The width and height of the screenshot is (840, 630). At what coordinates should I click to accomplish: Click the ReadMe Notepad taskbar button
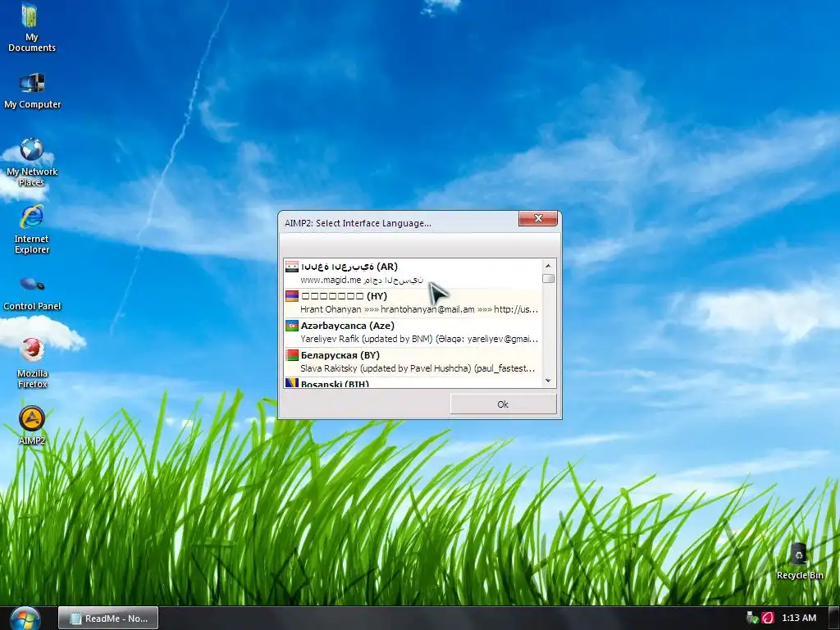point(108,618)
